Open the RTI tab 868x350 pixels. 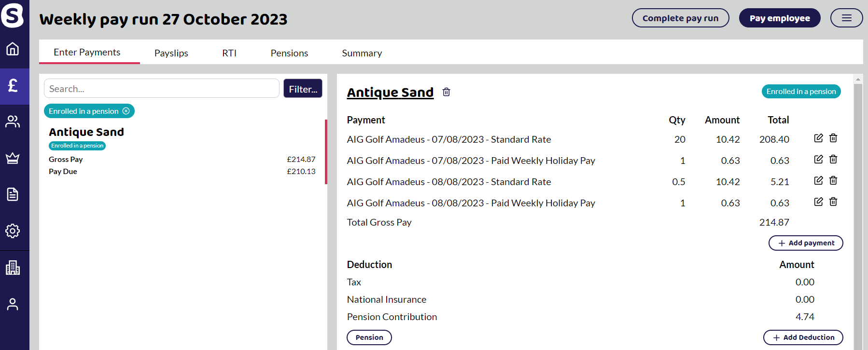(229, 53)
